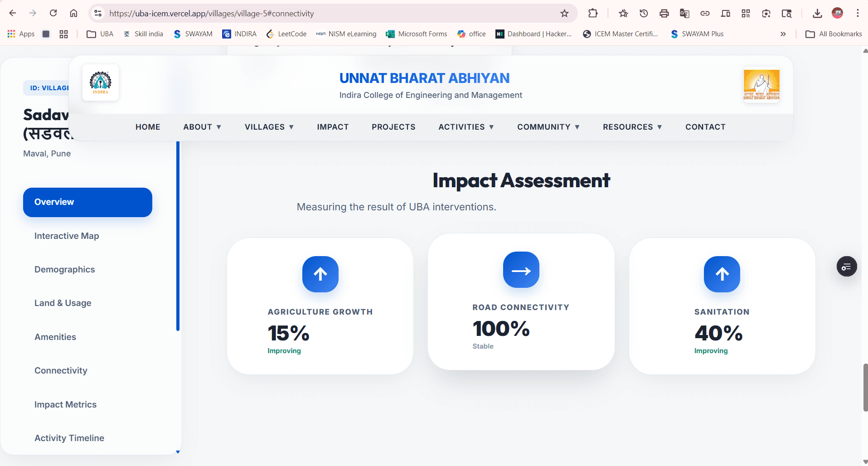Click the ID: VILLAGE badge
This screenshot has height=466, width=868.
tap(46, 88)
